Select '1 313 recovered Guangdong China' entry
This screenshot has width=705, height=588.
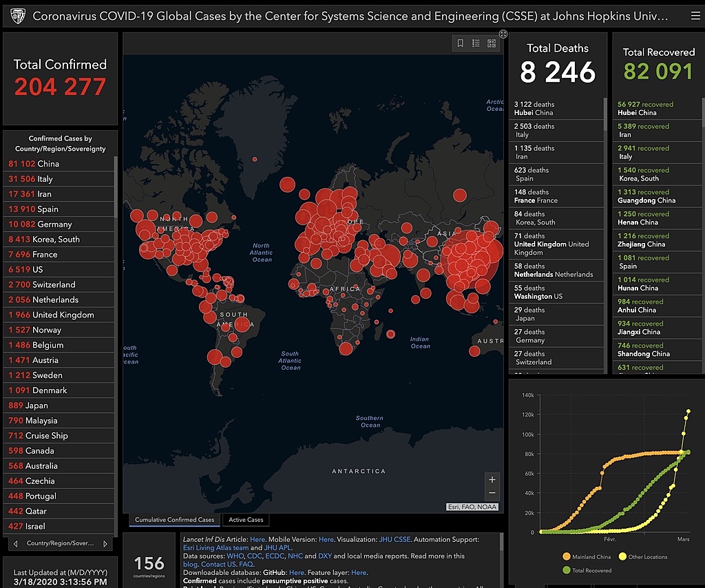[657, 196]
